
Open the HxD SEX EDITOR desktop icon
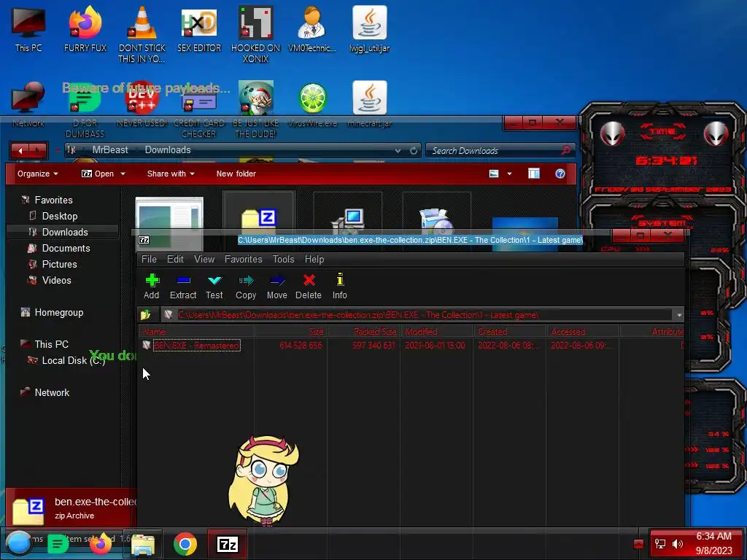point(199,29)
